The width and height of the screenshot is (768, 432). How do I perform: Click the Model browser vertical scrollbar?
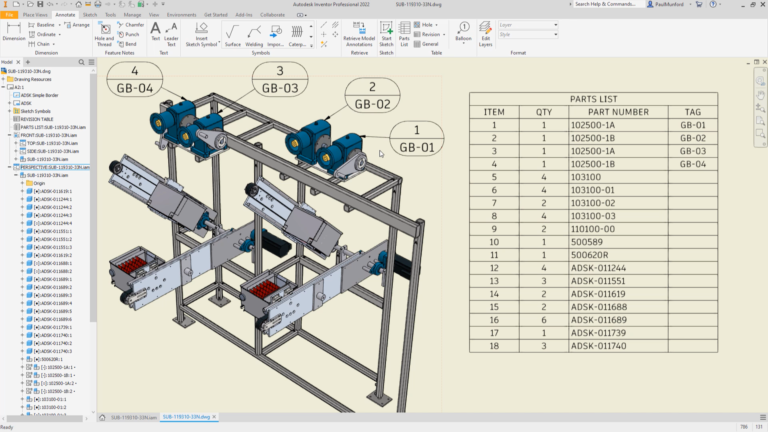pyautogui.click(x=93, y=196)
